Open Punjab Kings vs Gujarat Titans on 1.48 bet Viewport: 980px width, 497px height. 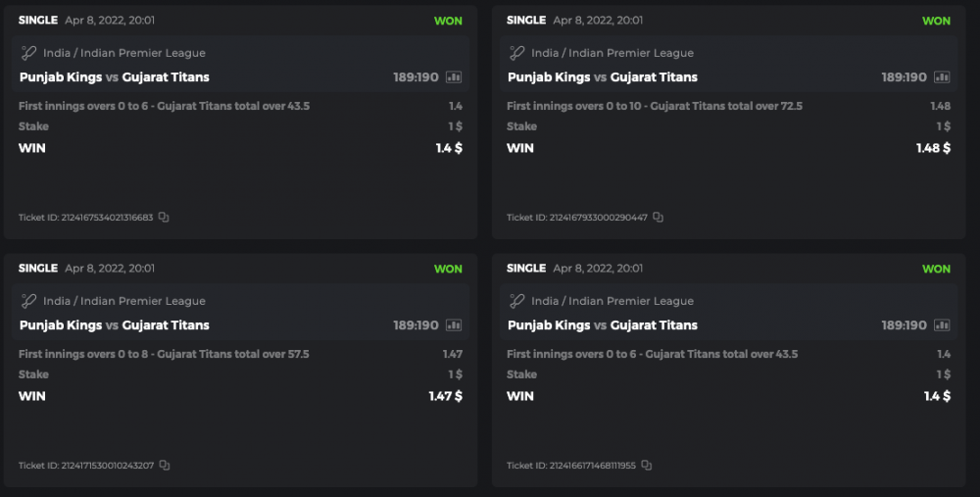602,77
